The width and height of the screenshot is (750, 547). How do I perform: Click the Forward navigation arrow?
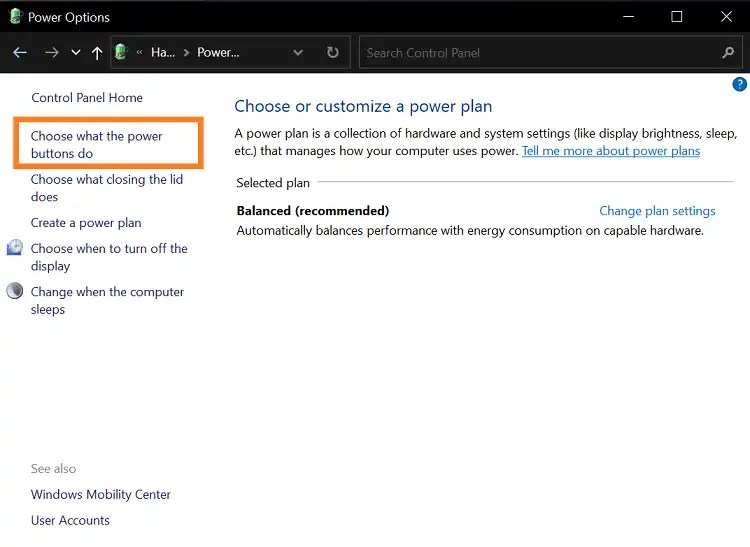coord(51,53)
